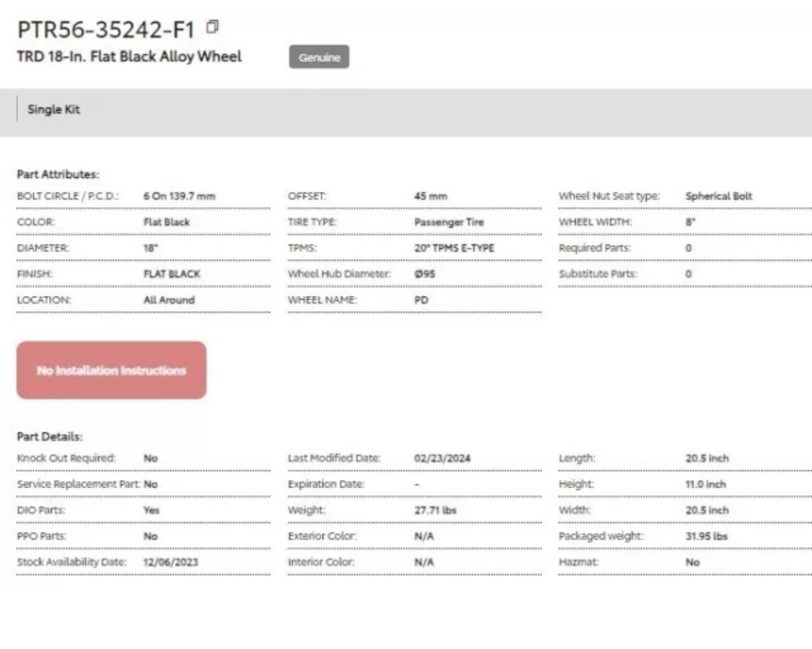Click the Knock Out Required value No
The image size is (812, 649).
pyautogui.click(x=150, y=458)
